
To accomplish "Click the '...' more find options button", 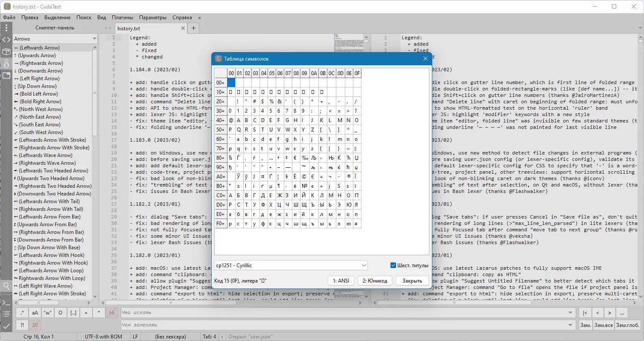I will [622, 313].
